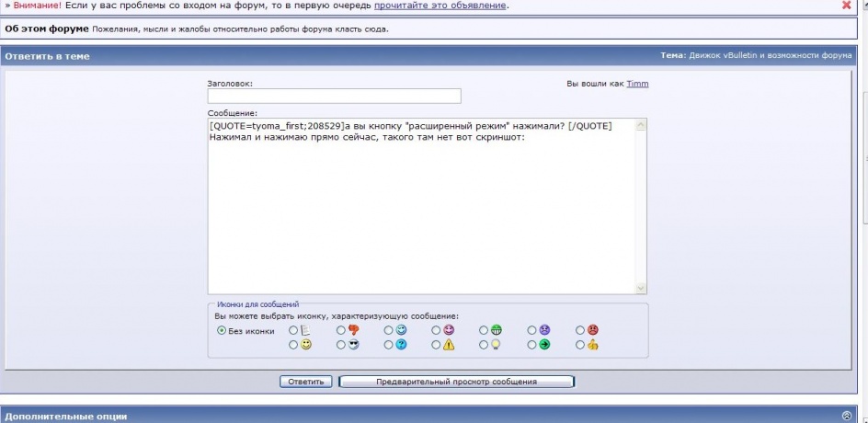The image size is (868, 423).
Task: Click the message box scroll-up arrow
Action: tap(641, 125)
